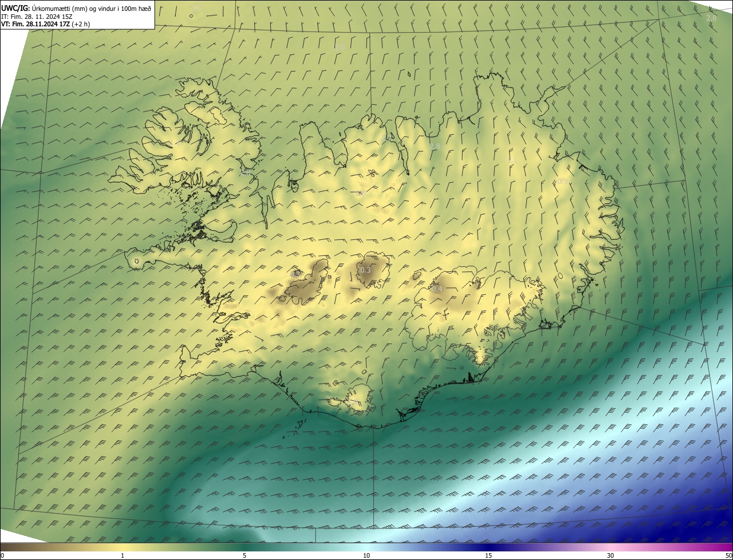Click the colour scale tick label "5"

(245, 556)
